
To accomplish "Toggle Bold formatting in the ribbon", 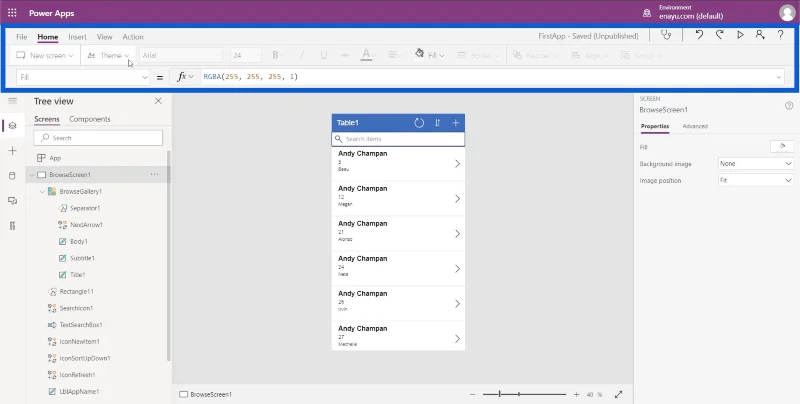I will coord(276,55).
